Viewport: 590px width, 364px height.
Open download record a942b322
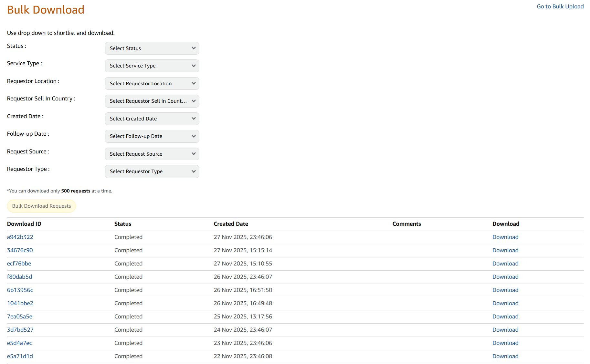click(x=20, y=237)
